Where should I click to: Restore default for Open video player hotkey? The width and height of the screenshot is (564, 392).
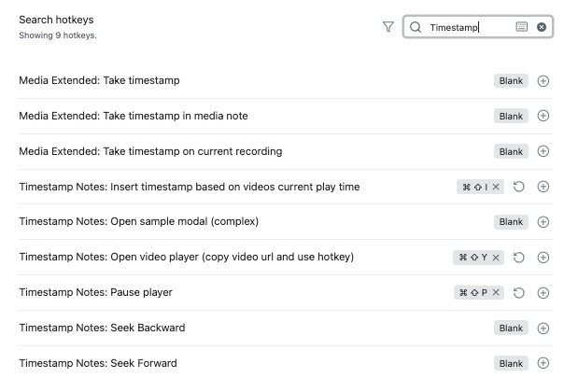[x=518, y=258]
